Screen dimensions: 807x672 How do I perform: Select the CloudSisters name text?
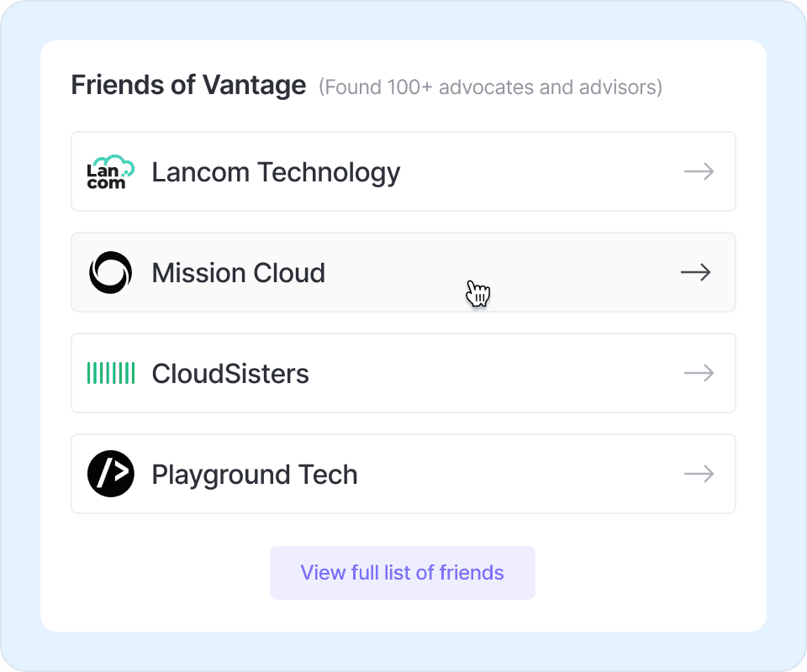(230, 374)
